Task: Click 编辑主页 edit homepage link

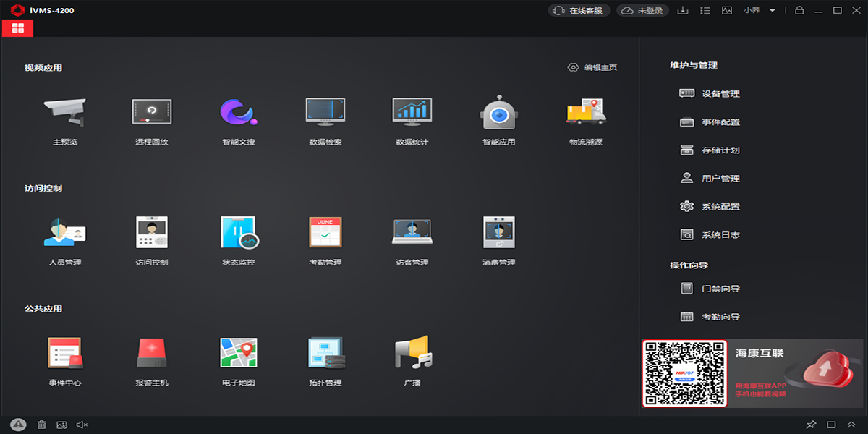Action: [x=592, y=67]
